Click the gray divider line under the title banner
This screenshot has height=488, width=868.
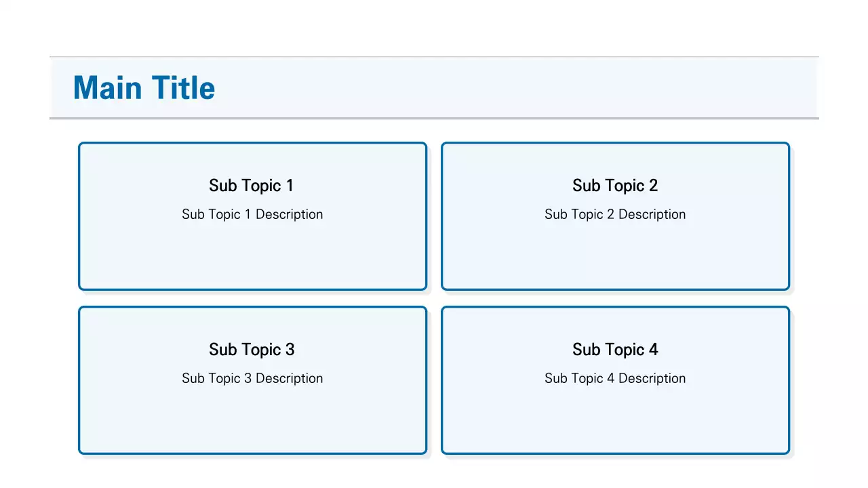pos(434,119)
